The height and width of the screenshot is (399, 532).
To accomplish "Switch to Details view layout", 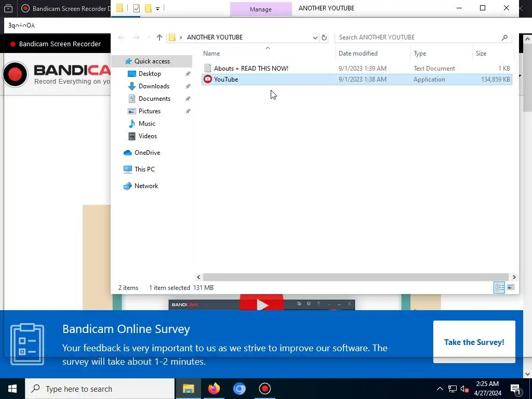I will 499,288.
